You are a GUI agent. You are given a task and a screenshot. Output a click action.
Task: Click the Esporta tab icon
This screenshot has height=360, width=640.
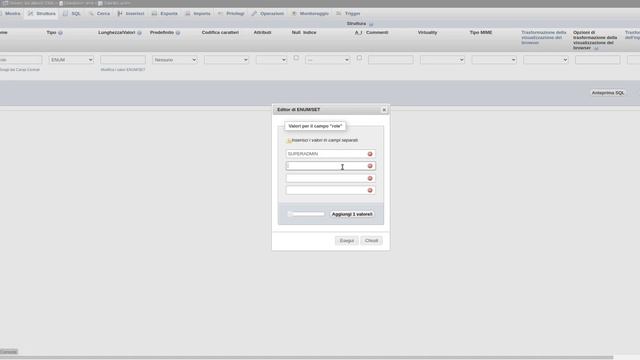pyautogui.click(x=154, y=13)
